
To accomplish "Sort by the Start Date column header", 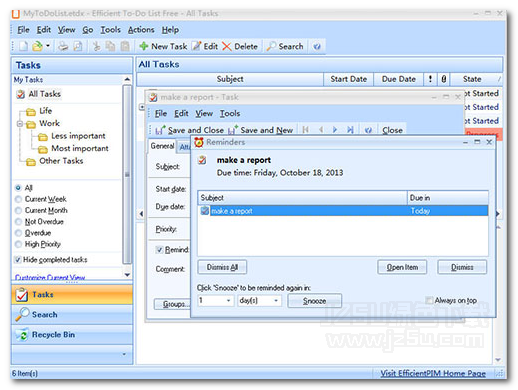I will tap(348, 79).
